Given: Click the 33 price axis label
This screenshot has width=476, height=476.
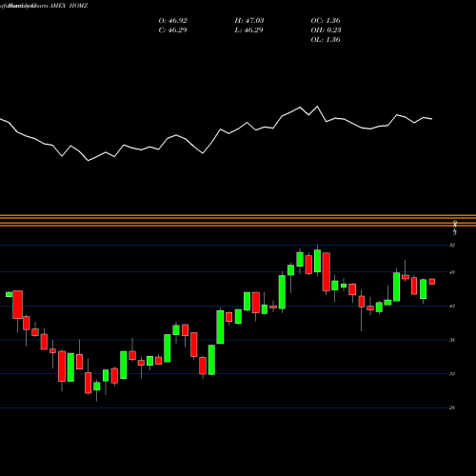Looking at the screenshot, I should tap(452, 374).
